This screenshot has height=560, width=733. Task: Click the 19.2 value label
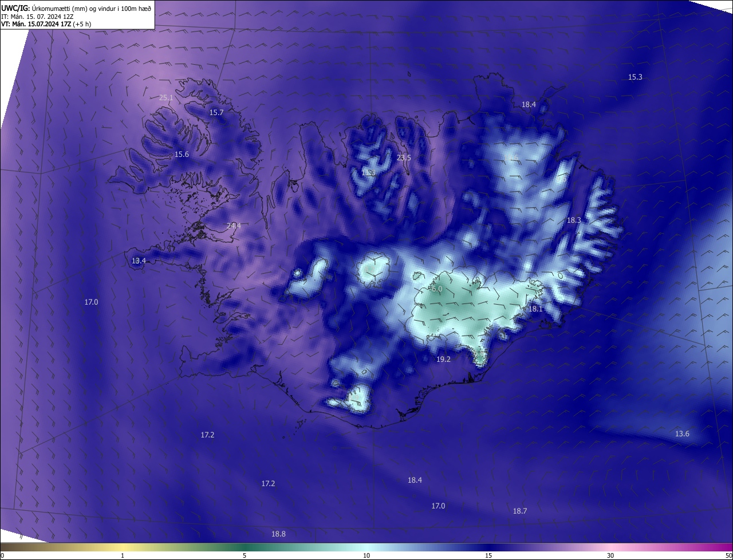click(x=443, y=360)
